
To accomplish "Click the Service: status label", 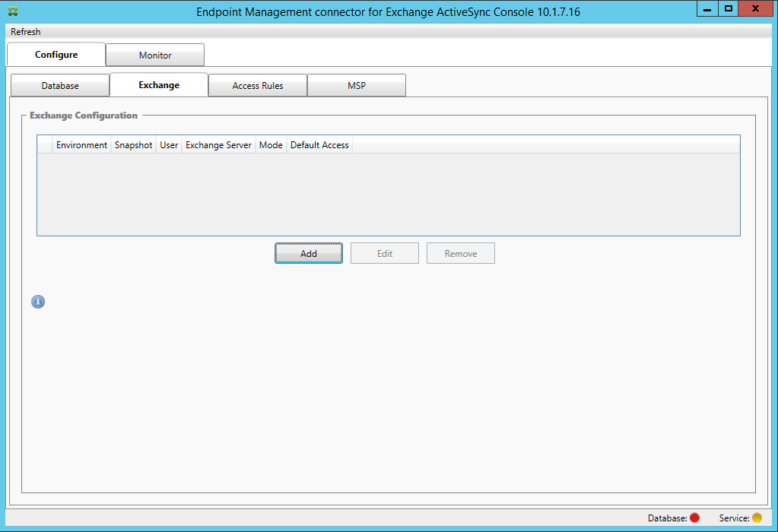I will (735, 518).
